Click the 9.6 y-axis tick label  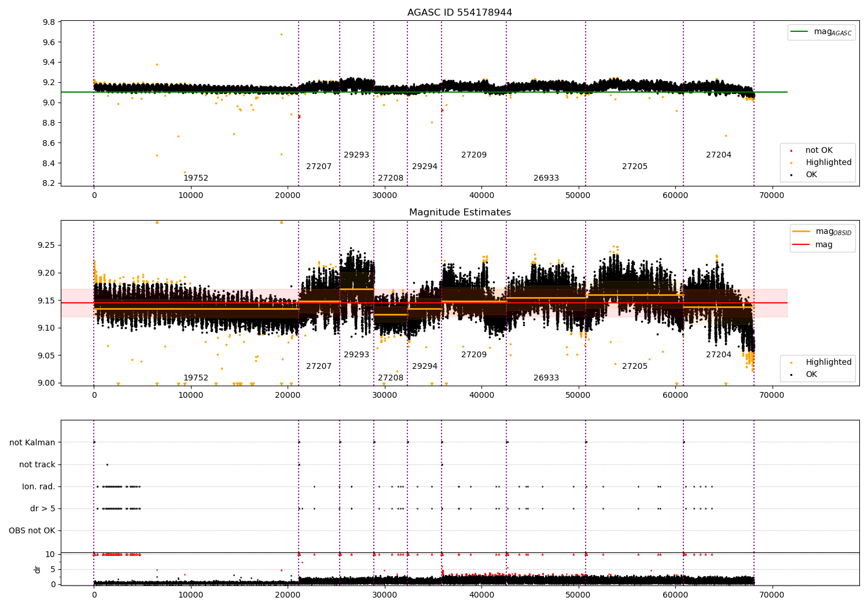[x=49, y=42]
